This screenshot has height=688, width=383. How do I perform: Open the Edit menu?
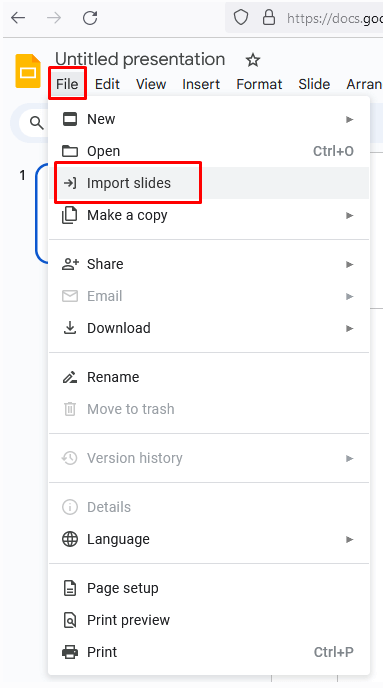tap(107, 84)
